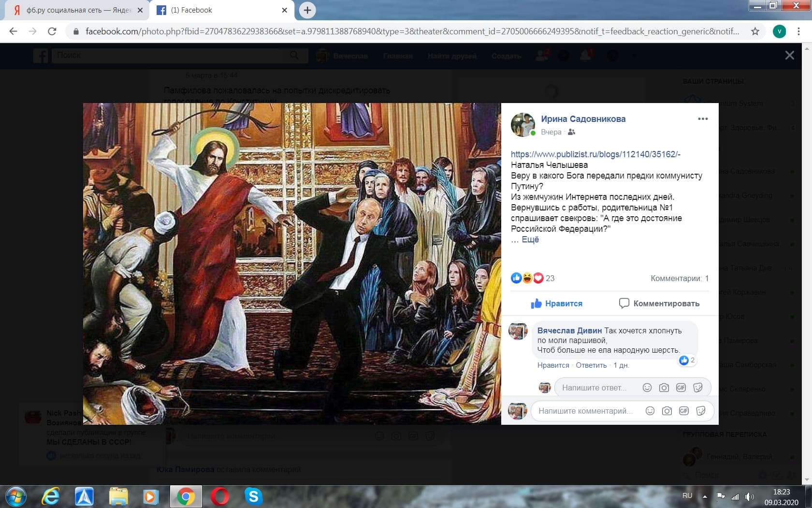Open emoji picker in the reply field
The height and width of the screenshot is (508, 812).
click(x=647, y=388)
